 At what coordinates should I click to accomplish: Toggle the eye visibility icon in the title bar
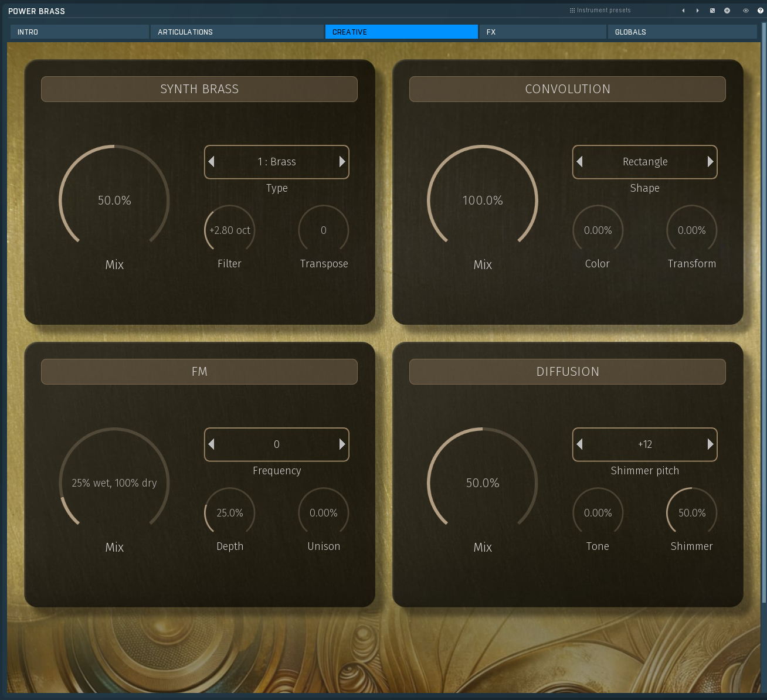tap(745, 11)
